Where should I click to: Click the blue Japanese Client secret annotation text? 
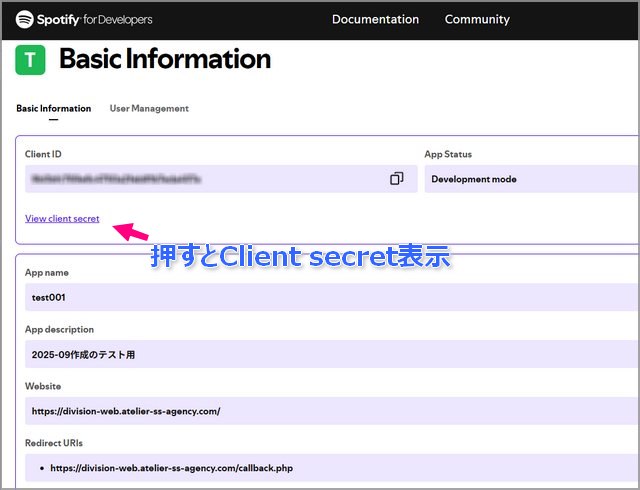coord(300,257)
